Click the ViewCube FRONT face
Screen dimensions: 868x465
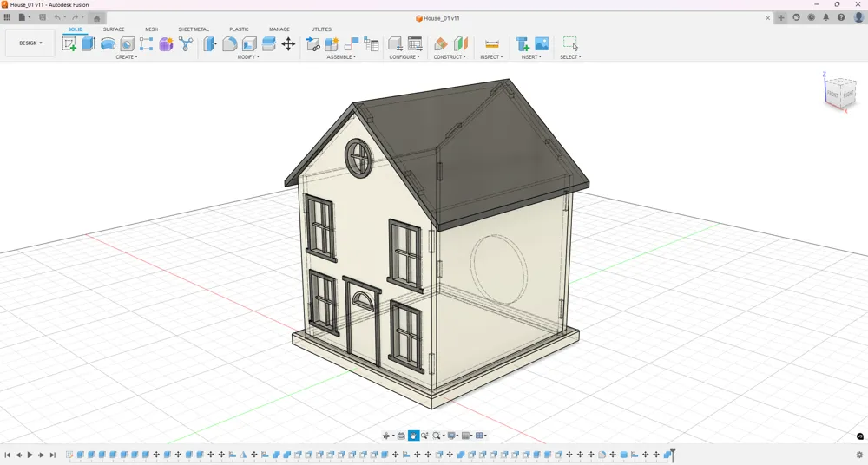coord(832,94)
